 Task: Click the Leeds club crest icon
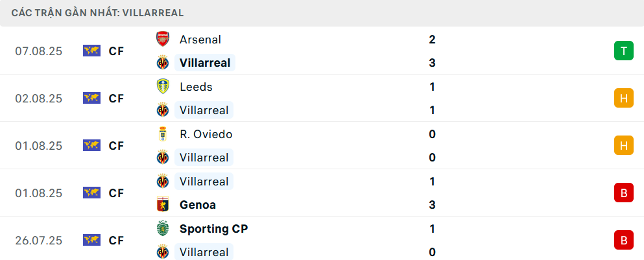162,86
